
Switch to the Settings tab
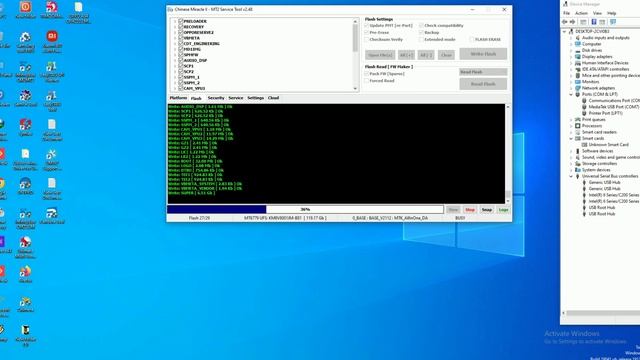tap(256, 98)
